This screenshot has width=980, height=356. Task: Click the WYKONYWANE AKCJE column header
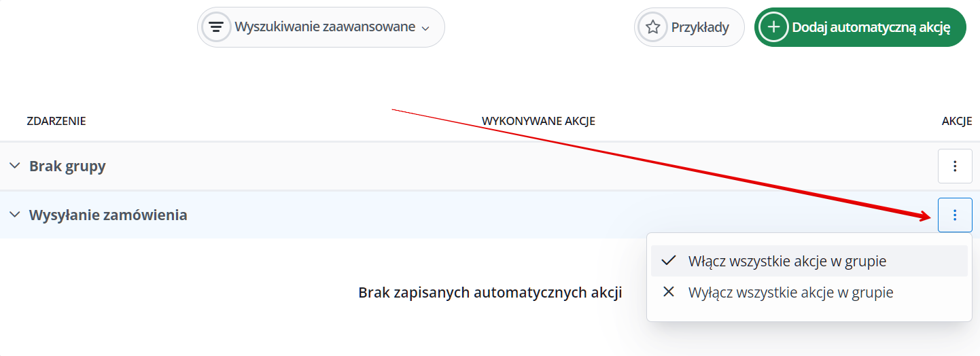tap(538, 121)
